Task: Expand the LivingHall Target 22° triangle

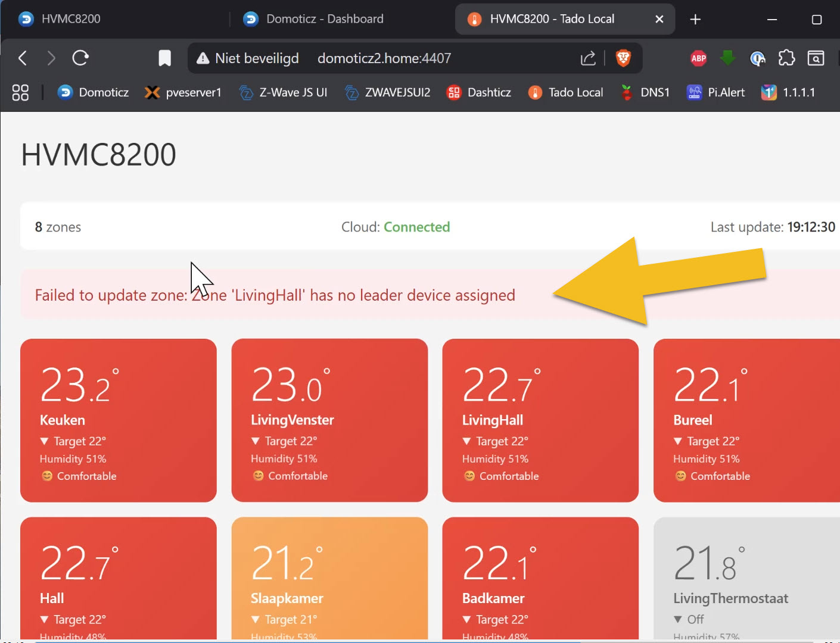Action: click(466, 441)
